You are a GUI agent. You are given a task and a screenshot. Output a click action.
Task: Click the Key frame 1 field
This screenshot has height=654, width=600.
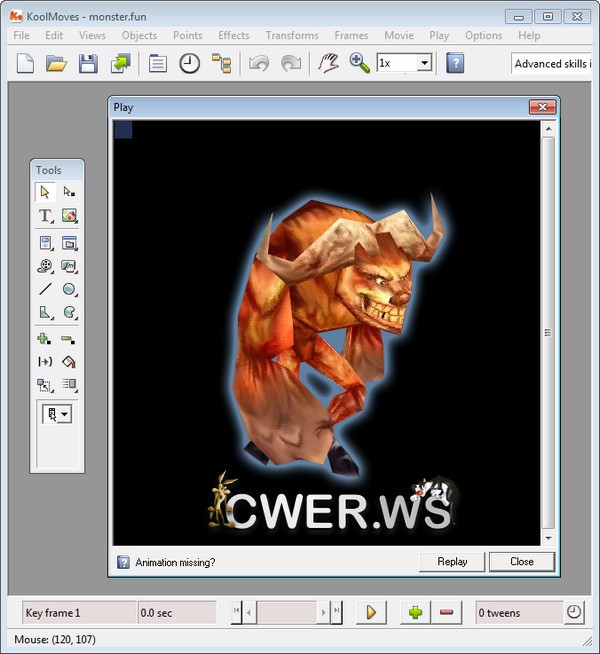(x=79, y=613)
